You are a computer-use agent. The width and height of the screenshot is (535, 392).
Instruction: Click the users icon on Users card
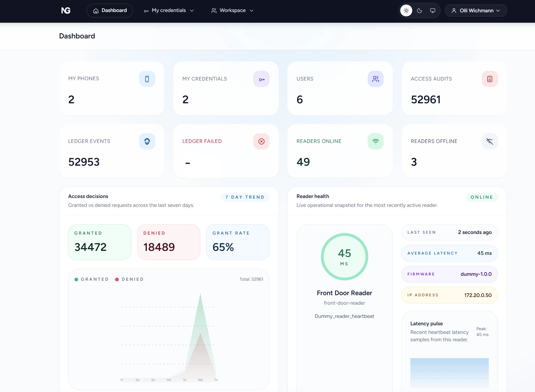(375, 79)
